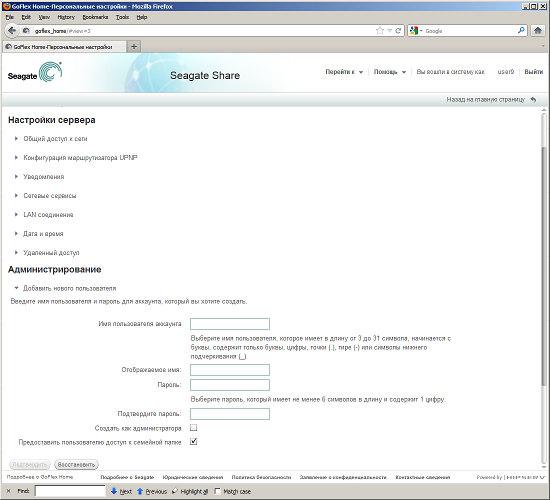550x500 pixels.
Task: Open Контактные сведения footer link
Action: (x=423, y=477)
